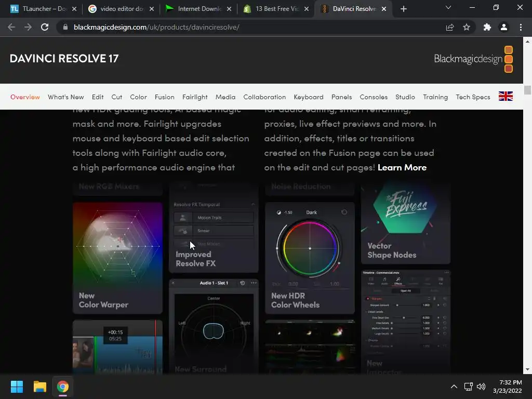
Task: Open the Training page link
Action: pos(435,97)
